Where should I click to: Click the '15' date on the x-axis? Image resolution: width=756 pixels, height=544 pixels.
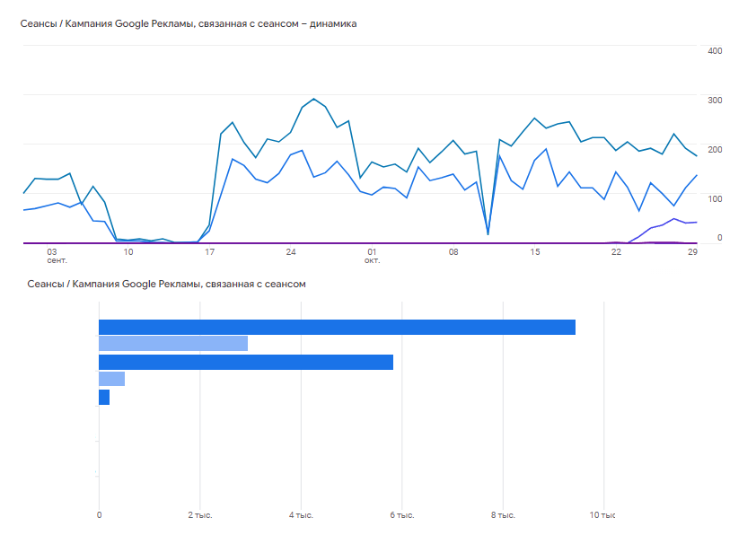[535, 252]
